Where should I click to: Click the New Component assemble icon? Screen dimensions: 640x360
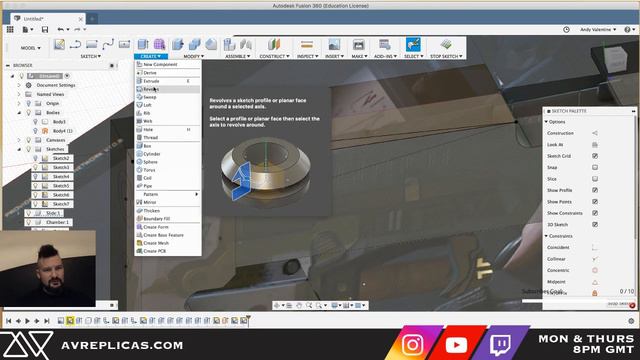229,44
